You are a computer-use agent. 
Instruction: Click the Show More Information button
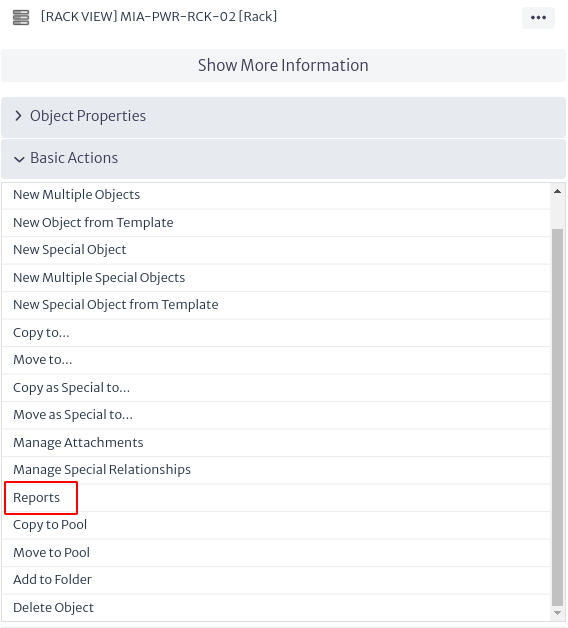(283, 65)
